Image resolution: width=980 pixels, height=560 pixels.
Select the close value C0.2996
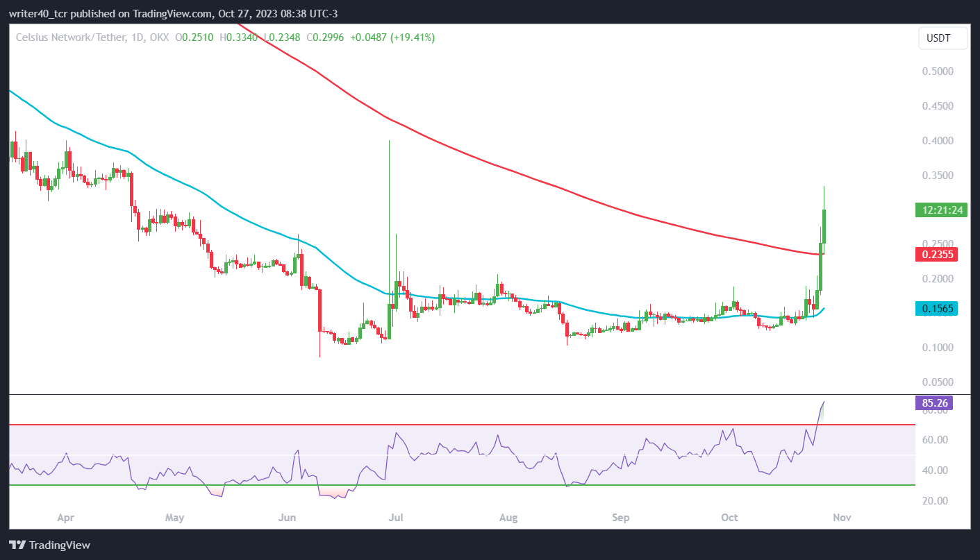(324, 37)
